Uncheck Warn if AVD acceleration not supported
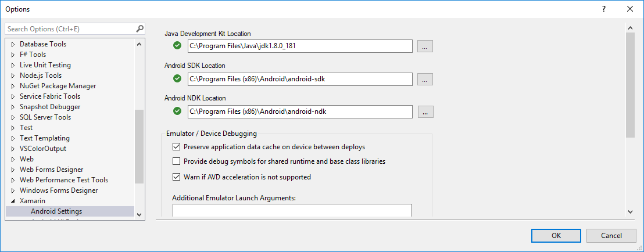 tap(177, 177)
